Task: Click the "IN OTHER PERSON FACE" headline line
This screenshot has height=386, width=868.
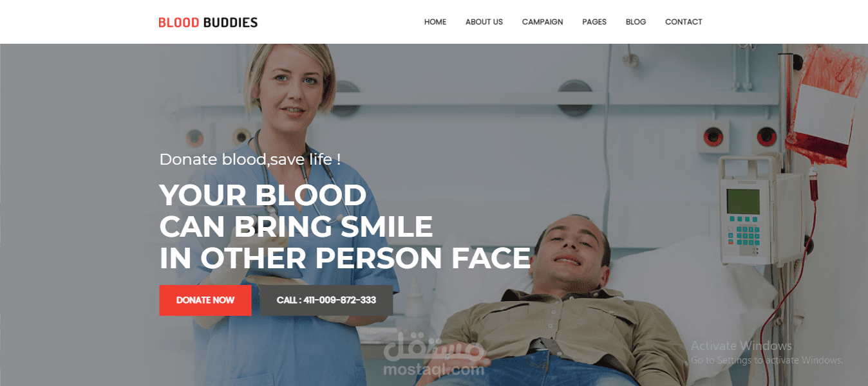Action: coord(345,258)
